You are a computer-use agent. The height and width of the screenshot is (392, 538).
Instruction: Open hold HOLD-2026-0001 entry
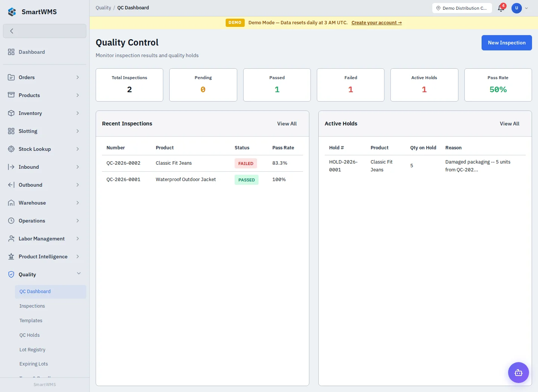pyautogui.click(x=343, y=166)
